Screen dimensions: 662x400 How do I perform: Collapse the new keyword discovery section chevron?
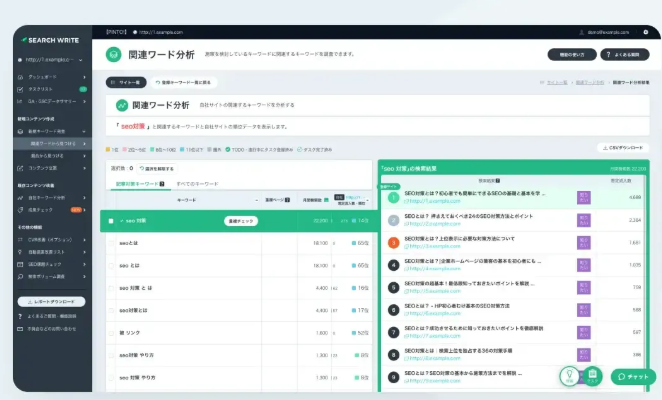pos(84,131)
